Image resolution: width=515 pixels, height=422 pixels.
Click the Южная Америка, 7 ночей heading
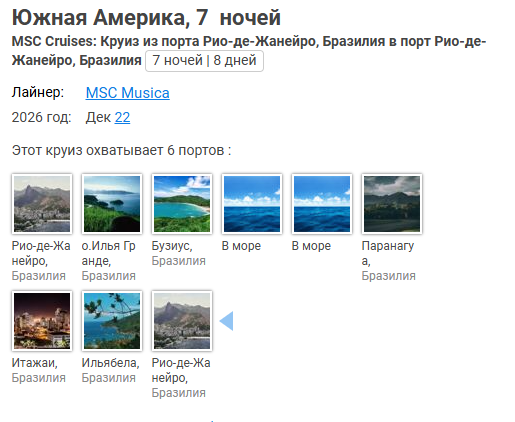(x=146, y=17)
